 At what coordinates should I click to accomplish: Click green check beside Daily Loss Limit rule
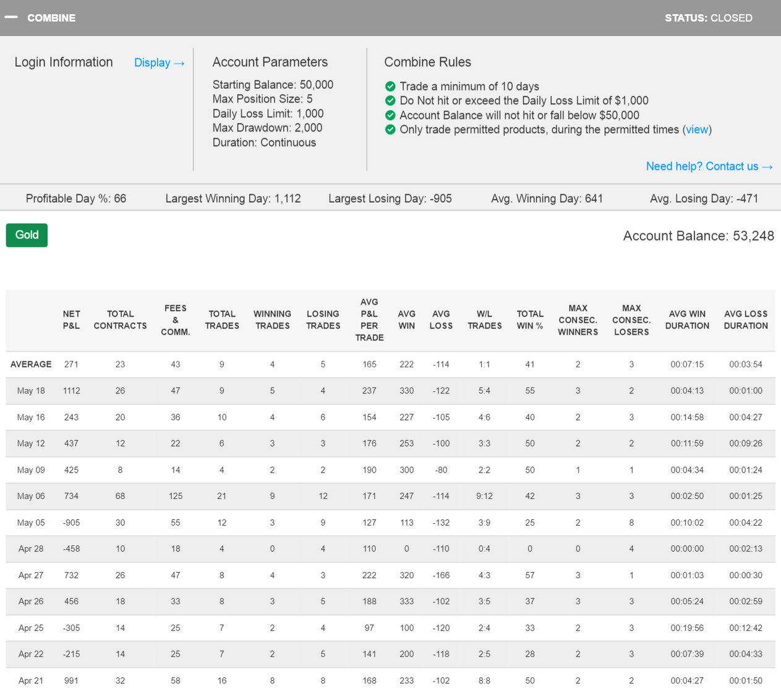click(x=390, y=100)
